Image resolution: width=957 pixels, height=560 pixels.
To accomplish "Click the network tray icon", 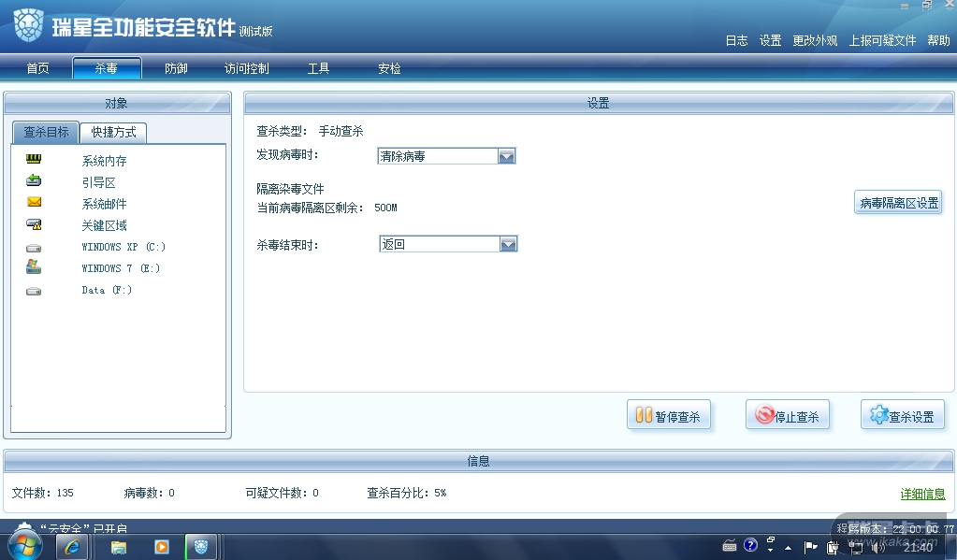I will coord(856,549).
